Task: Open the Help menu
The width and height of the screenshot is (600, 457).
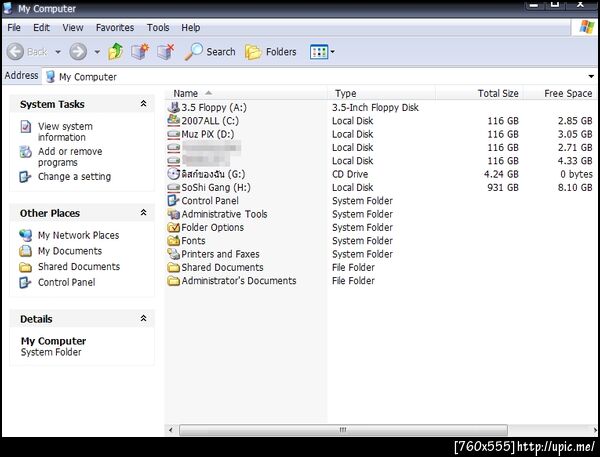Action: (191, 28)
